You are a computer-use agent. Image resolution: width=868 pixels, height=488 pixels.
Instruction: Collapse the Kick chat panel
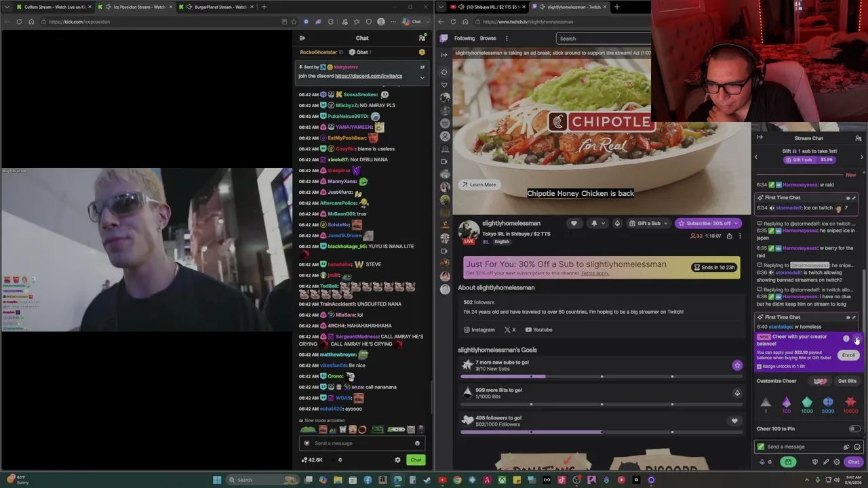coord(302,38)
